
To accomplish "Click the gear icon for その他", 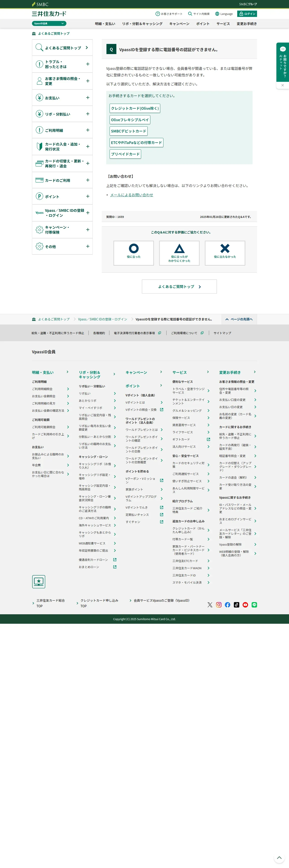I will 39,246.
